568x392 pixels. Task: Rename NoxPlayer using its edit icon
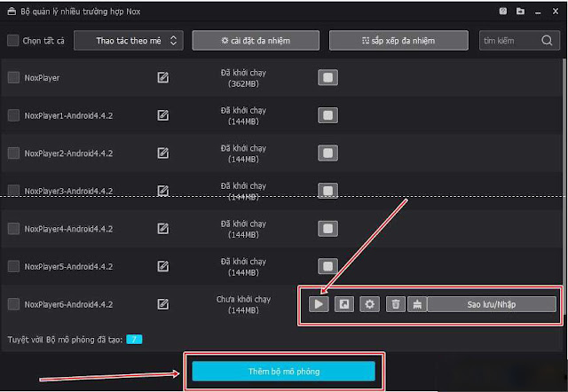click(163, 77)
